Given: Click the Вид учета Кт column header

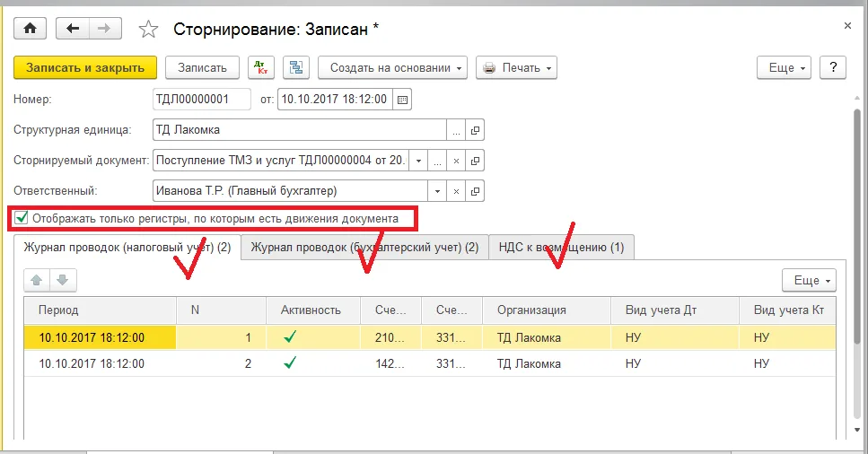Looking at the screenshot, I should coord(787,310).
